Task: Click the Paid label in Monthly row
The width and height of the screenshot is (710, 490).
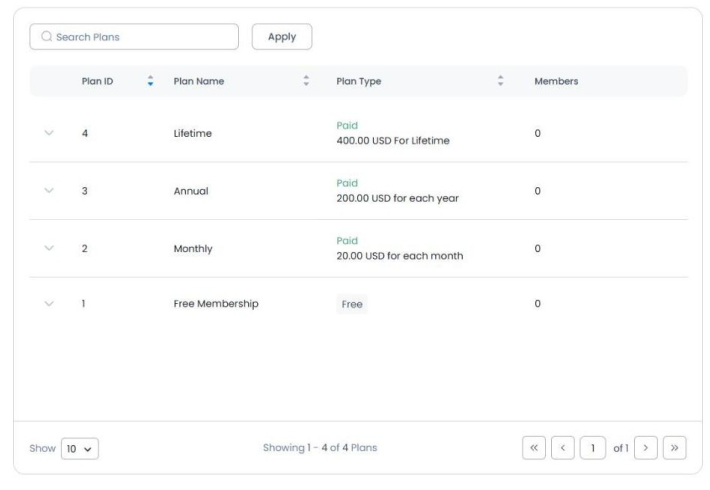Action: pyautogui.click(x=347, y=240)
